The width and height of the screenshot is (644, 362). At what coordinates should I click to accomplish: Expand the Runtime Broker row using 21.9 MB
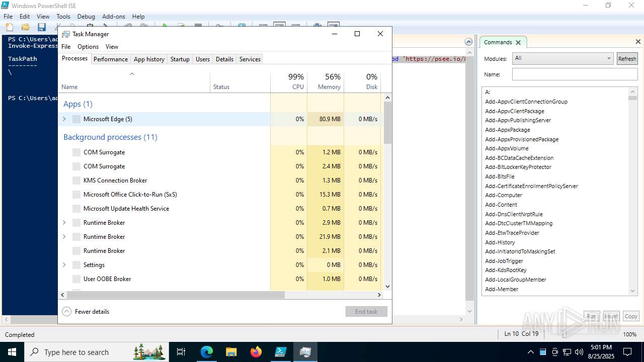[64, 237]
